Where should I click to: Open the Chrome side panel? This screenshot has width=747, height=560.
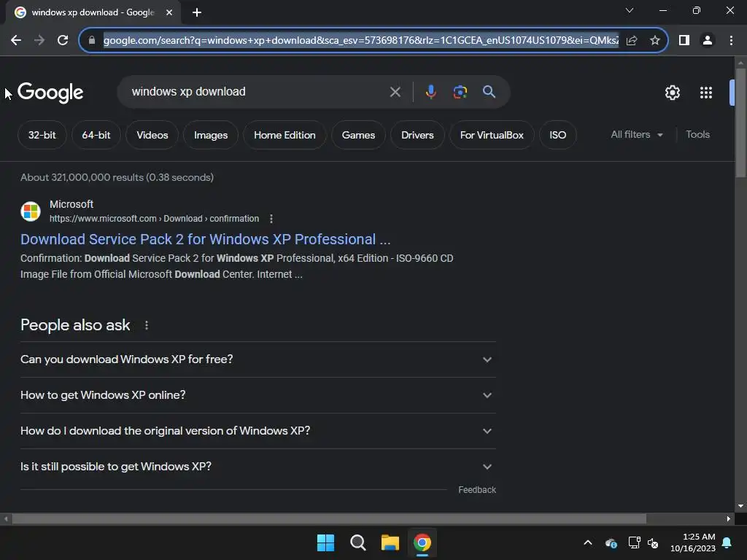684,41
